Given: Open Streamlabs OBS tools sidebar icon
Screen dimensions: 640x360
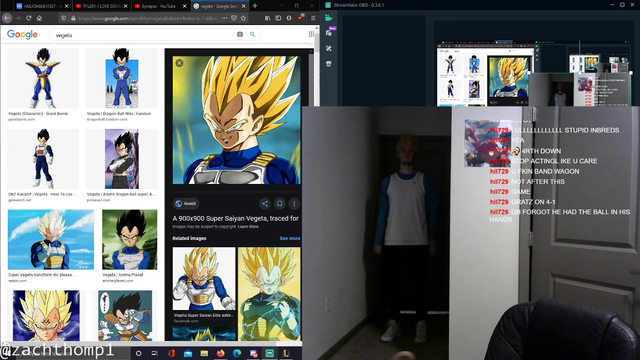Looking at the screenshot, I should tap(329, 48).
